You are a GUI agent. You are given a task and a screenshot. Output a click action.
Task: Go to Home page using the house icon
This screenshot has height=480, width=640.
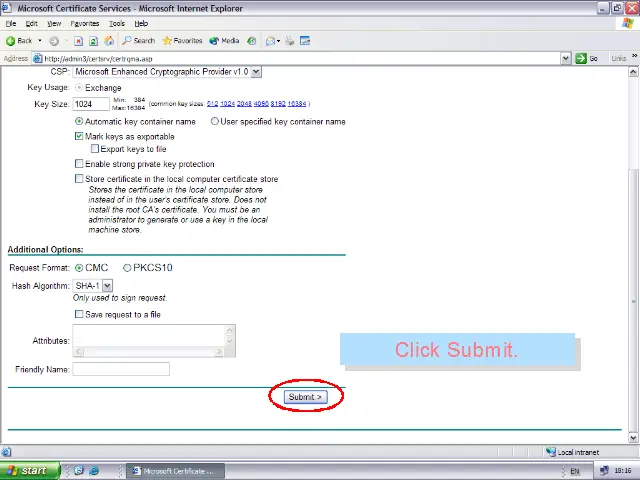(109, 41)
